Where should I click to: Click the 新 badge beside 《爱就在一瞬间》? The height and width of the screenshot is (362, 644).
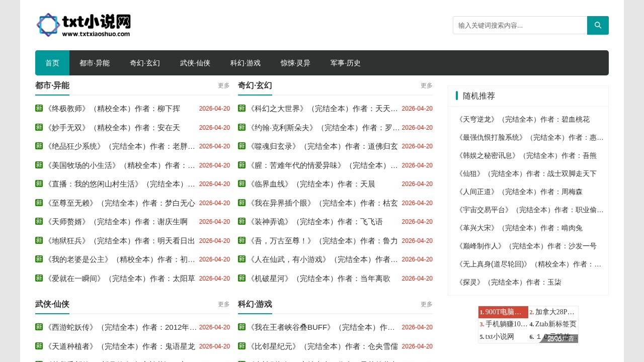[x=39, y=279]
